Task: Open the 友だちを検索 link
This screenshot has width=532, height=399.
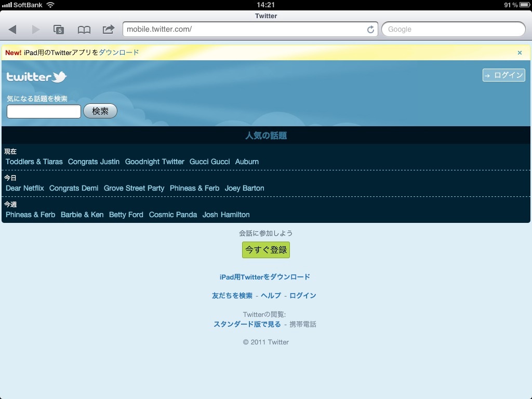Action: pos(232,296)
